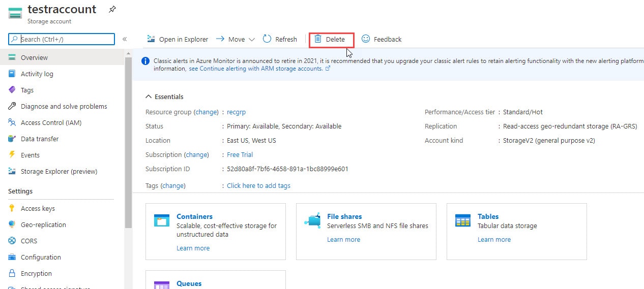Collapse the sidebar with the double chevron

pos(125,39)
